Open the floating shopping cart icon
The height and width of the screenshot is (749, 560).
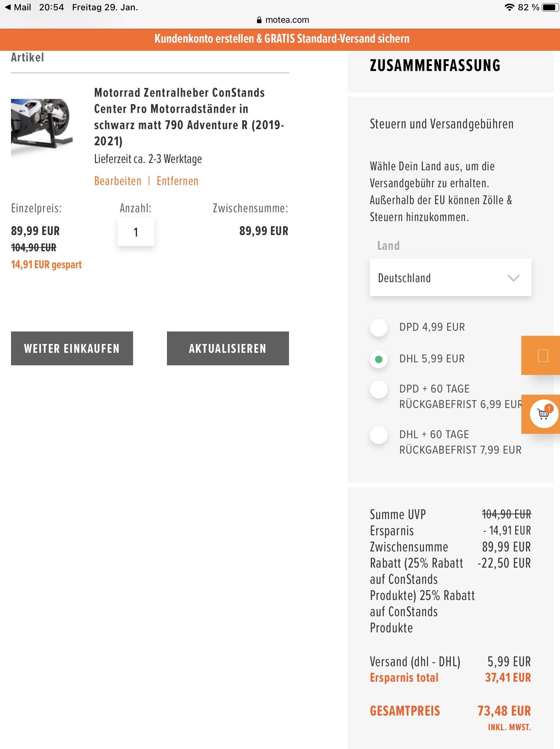pos(543,414)
